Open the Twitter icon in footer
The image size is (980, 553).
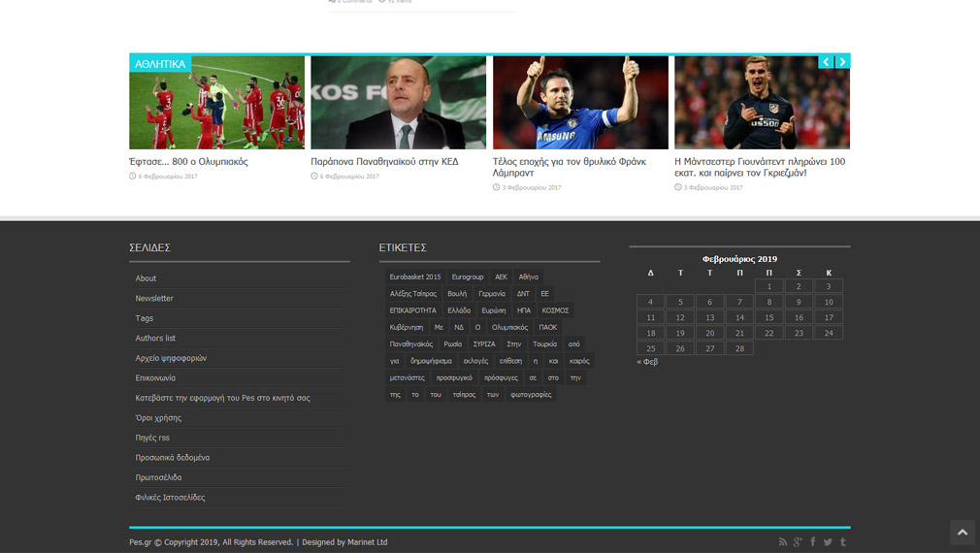828,541
